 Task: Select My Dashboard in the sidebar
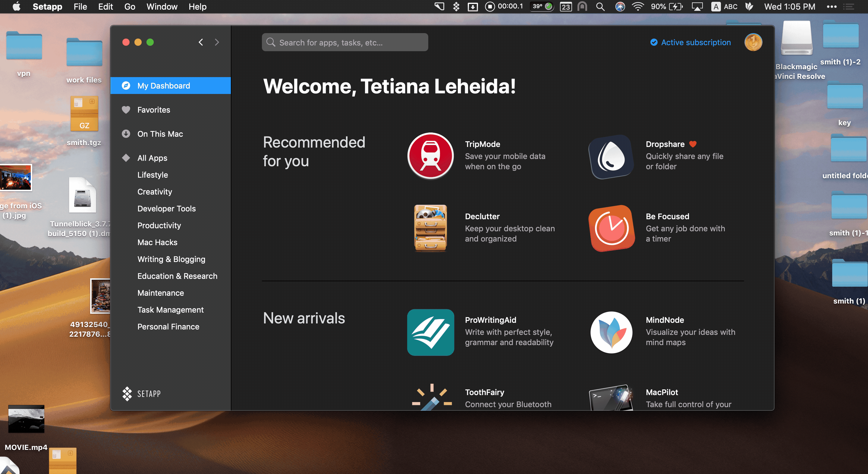(171, 86)
